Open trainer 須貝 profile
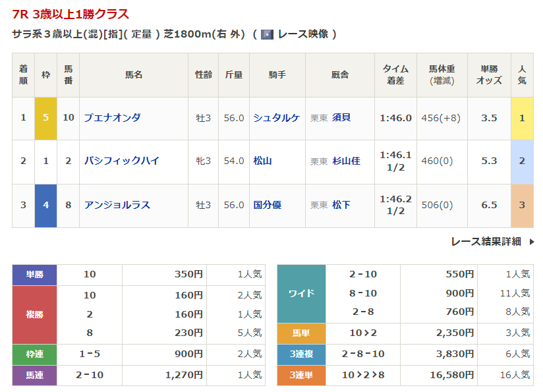 341,118
